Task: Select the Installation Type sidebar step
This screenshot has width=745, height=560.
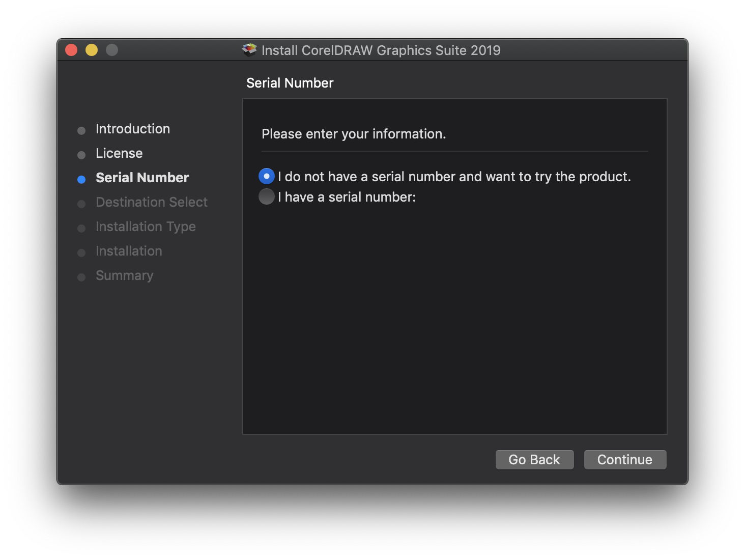Action: [x=146, y=227]
